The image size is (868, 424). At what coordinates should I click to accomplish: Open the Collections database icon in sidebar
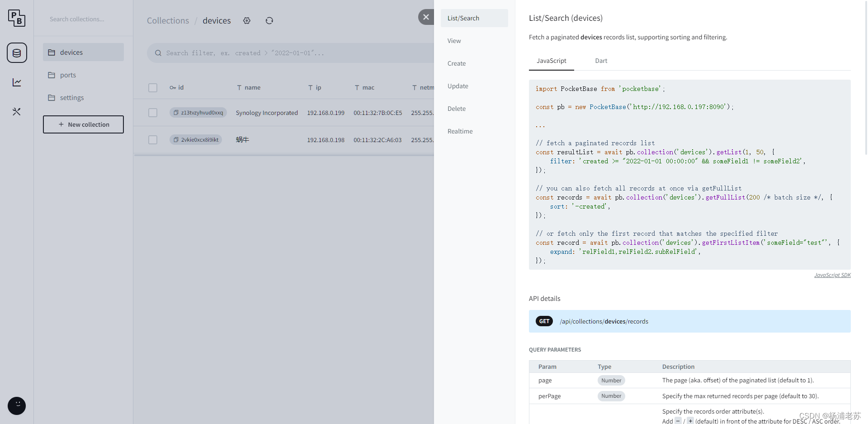17,53
